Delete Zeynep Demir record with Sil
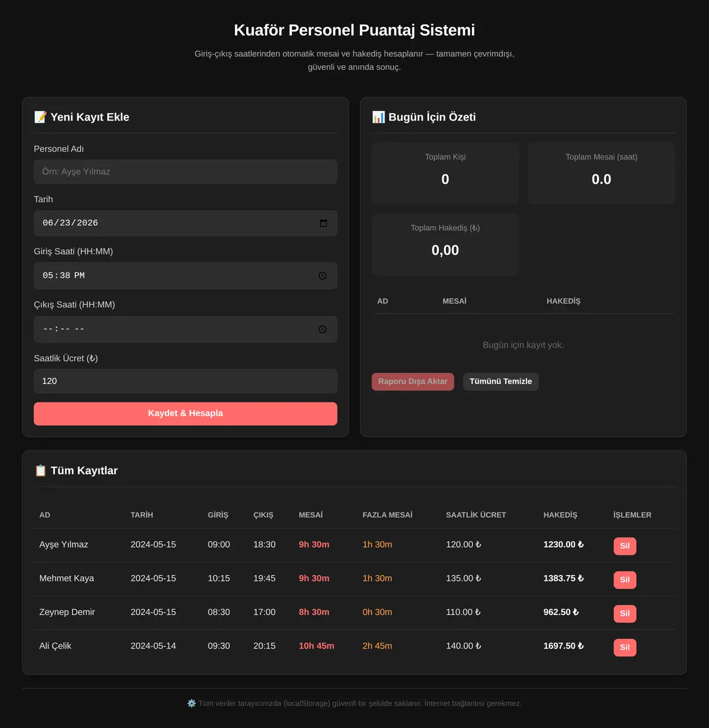 pyautogui.click(x=625, y=613)
